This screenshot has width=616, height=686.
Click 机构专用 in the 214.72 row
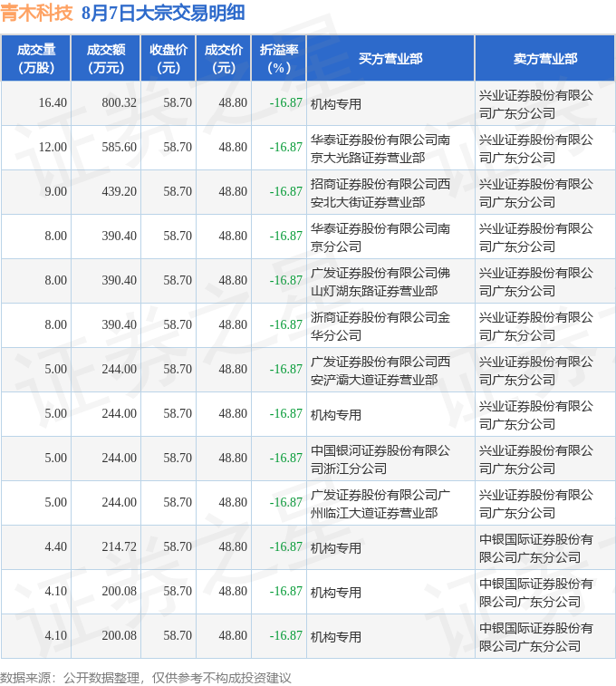click(x=336, y=548)
